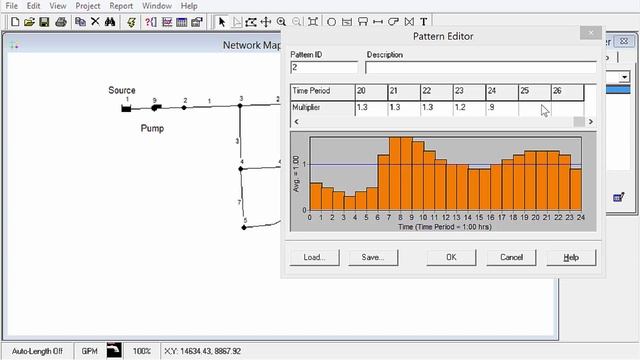Click the 100% zoom status entry
Image resolution: width=640 pixels, height=360 pixels.
pyautogui.click(x=142, y=351)
